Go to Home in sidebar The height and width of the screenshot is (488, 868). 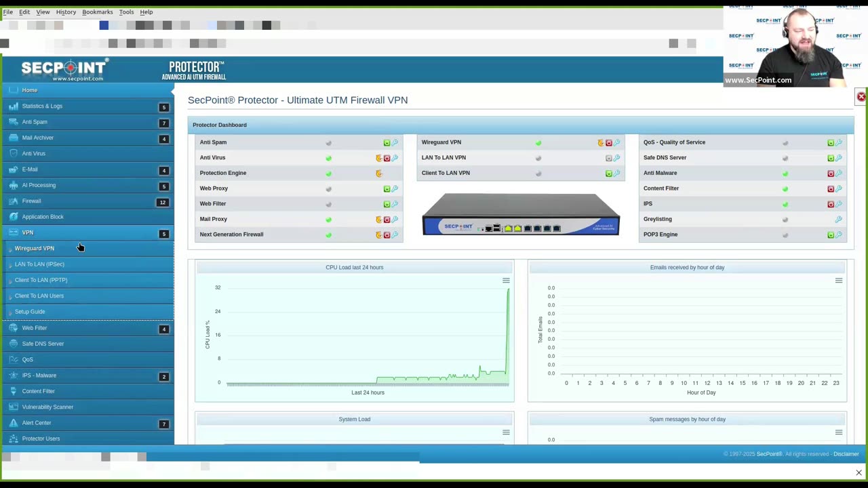(x=87, y=90)
